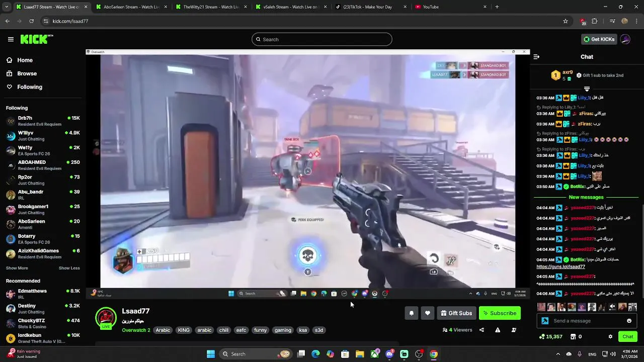Open the Lsaad77 streamer avatar
644x362 pixels.
click(106, 318)
